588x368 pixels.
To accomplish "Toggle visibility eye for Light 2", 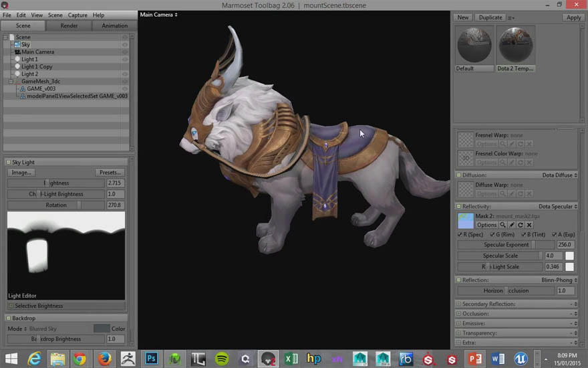I will (124, 74).
